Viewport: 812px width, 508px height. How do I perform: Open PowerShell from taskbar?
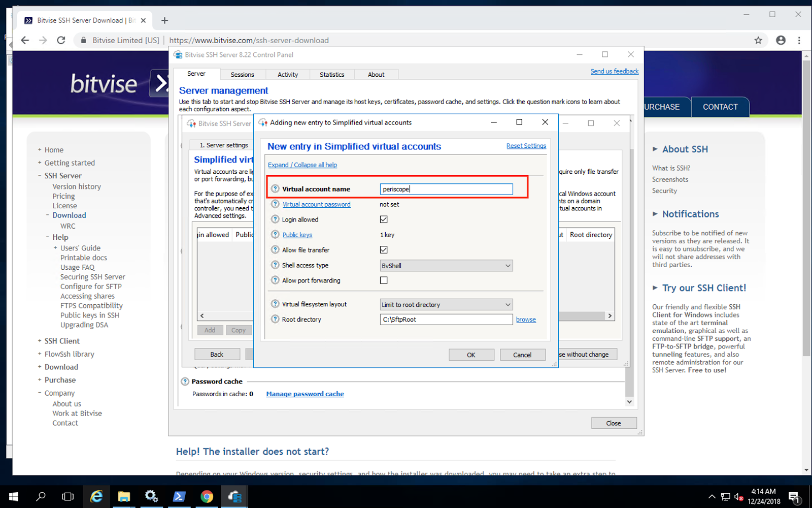point(179,496)
